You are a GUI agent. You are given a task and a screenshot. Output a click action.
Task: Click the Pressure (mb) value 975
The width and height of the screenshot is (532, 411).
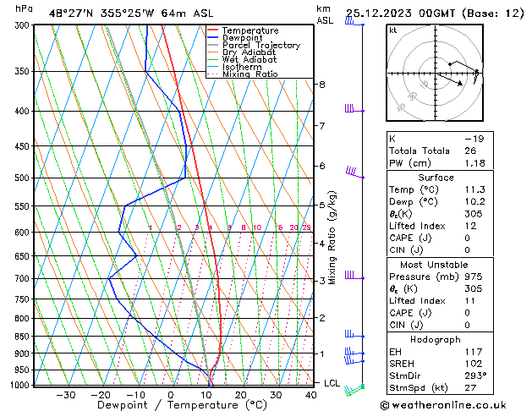(474, 277)
